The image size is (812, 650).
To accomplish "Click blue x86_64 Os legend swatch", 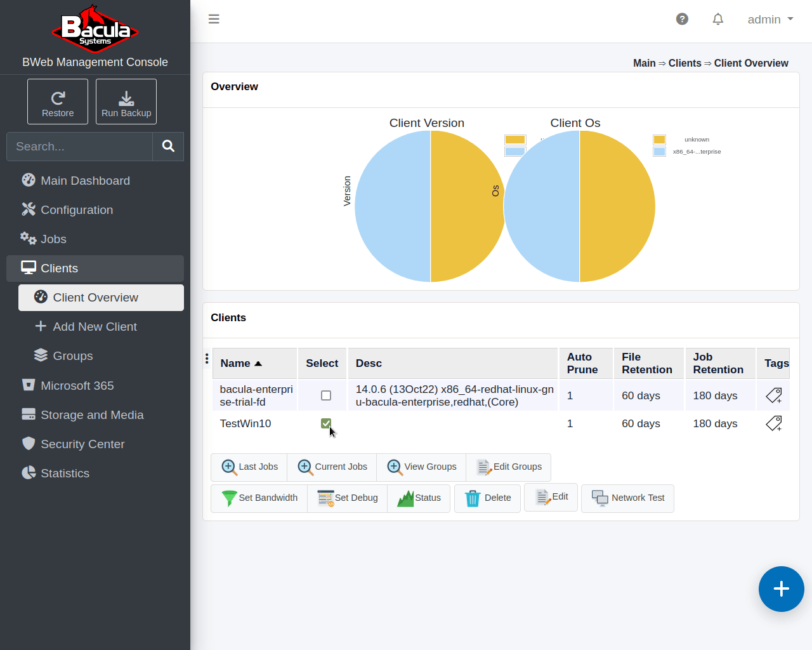I will click(x=660, y=152).
